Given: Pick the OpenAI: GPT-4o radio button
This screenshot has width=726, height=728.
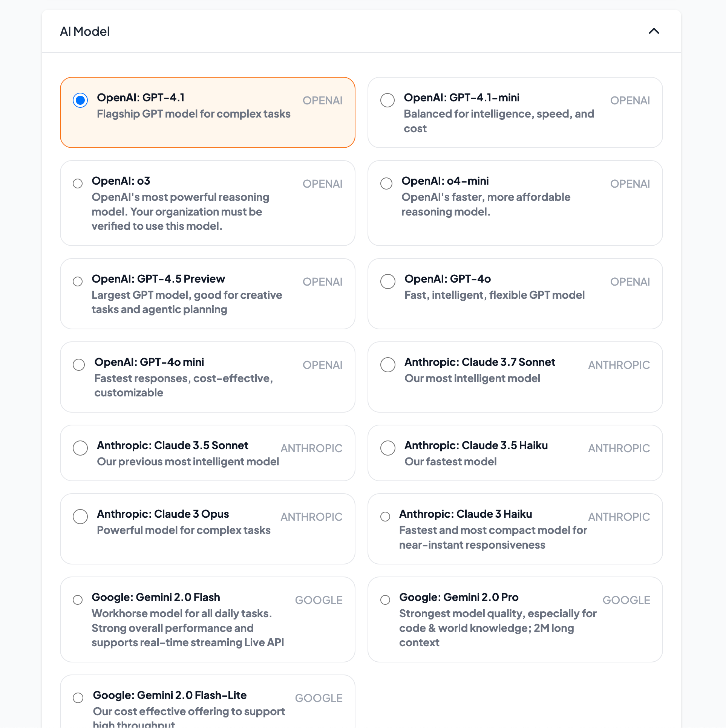Looking at the screenshot, I should pos(388,281).
